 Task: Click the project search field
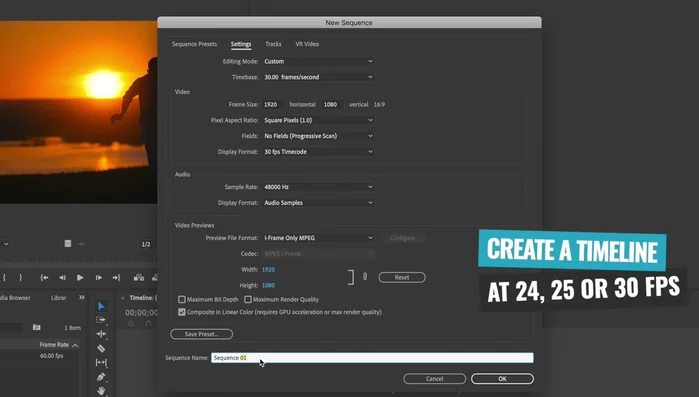11,327
